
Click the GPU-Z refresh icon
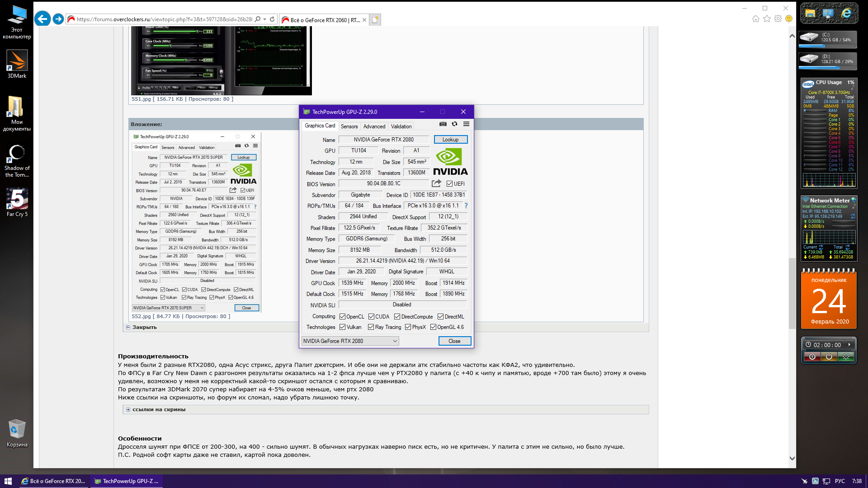(454, 124)
